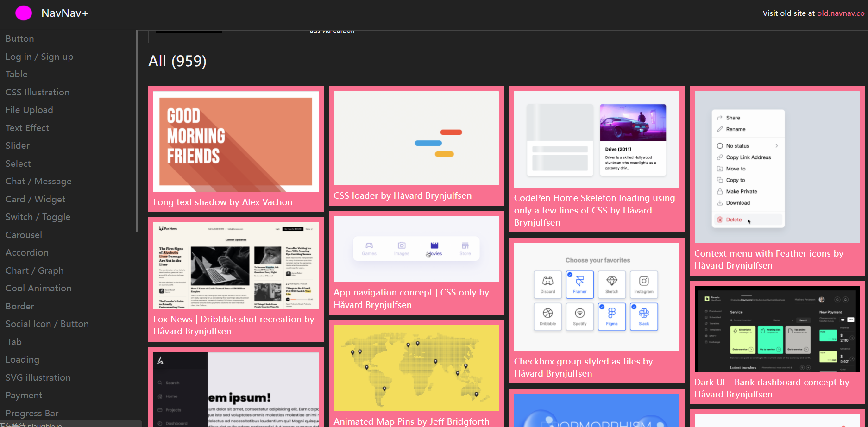Visit the old.navnav.co link
Screen dimensions: 868x427
(841, 13)
